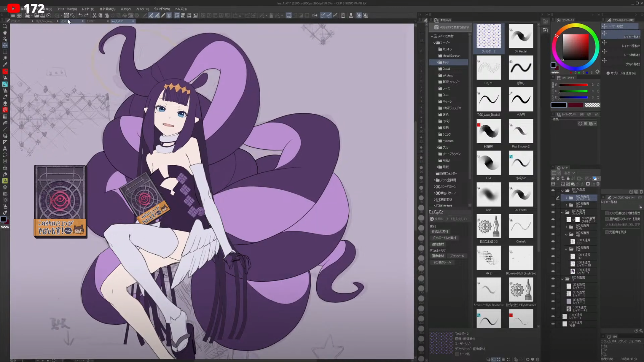Click the Clip Studio launcher icon in the command bar
This screenshot has height=362, width=644.
[19, 15]
